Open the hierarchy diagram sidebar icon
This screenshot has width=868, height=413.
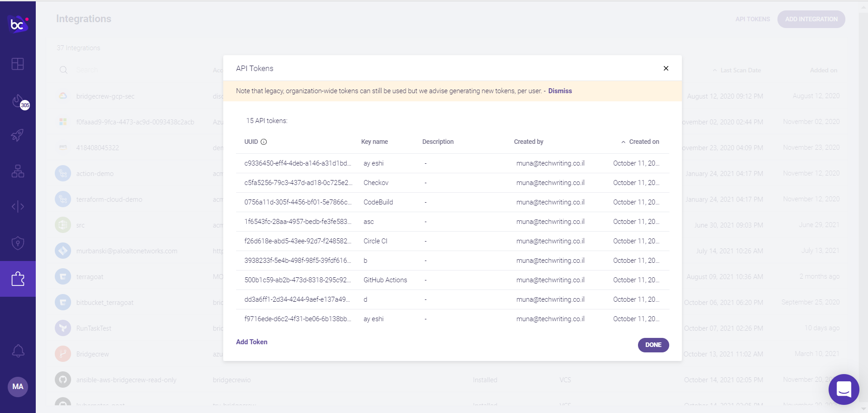(18, 171)
